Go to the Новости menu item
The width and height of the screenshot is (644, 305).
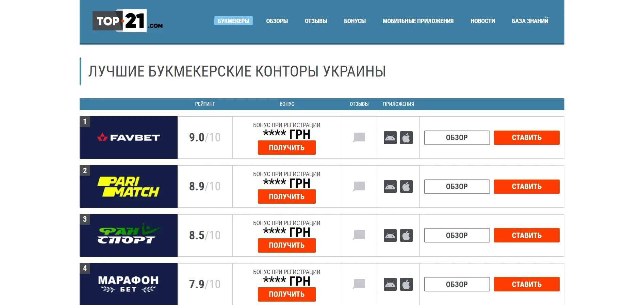pyautogui.click(x=483, y=21)
